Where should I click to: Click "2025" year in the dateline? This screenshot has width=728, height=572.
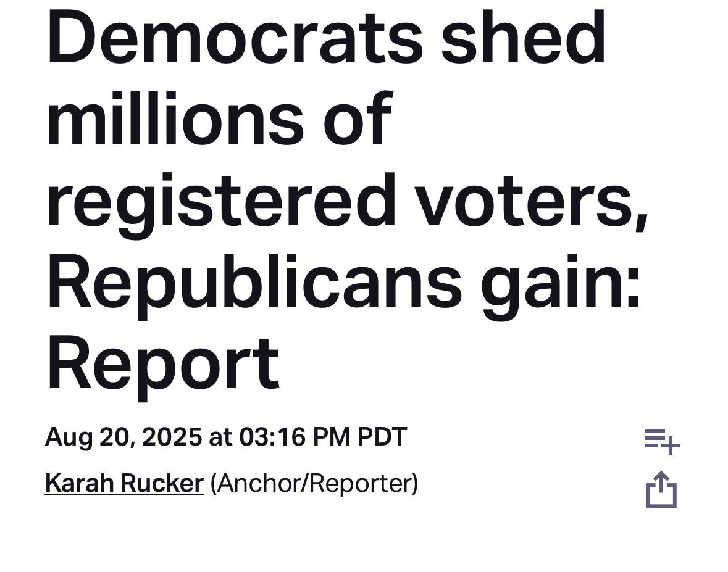pos(172,437)
